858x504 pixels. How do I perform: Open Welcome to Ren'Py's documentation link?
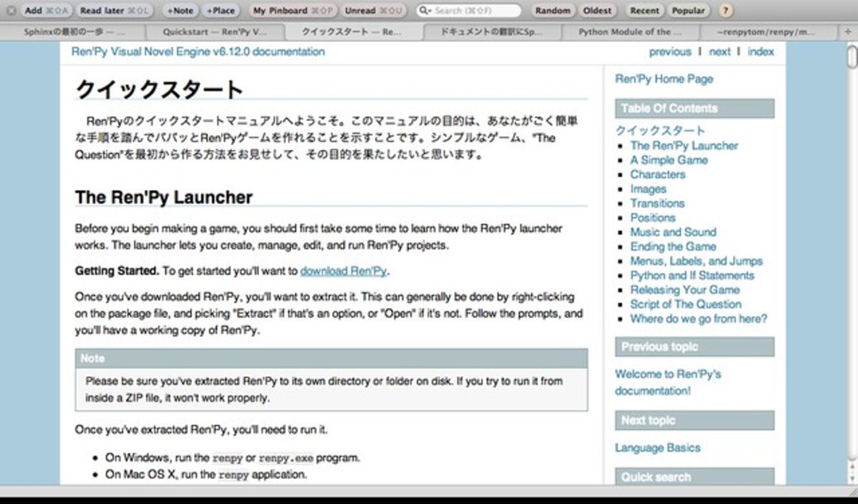(x=668, y=383)
